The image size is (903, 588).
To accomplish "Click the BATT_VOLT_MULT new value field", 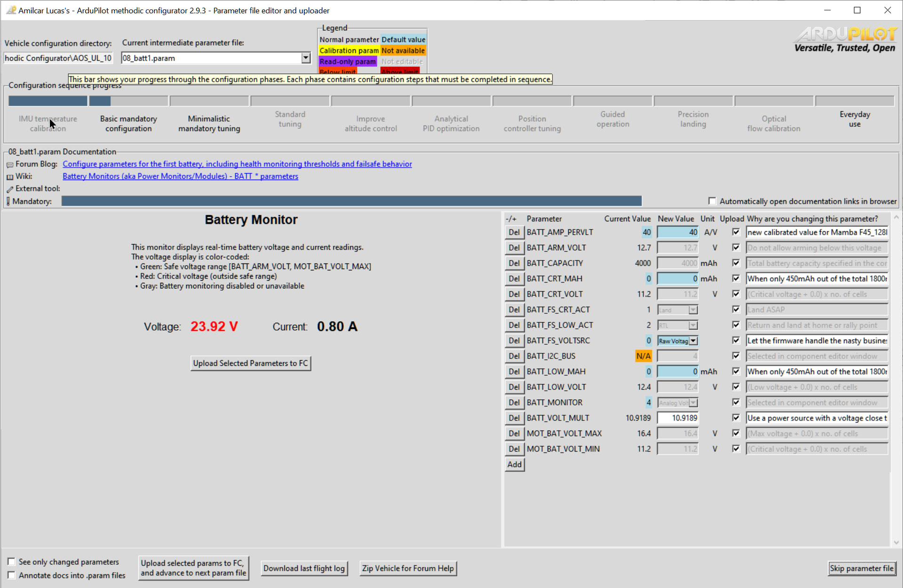I will coord(677,418).
